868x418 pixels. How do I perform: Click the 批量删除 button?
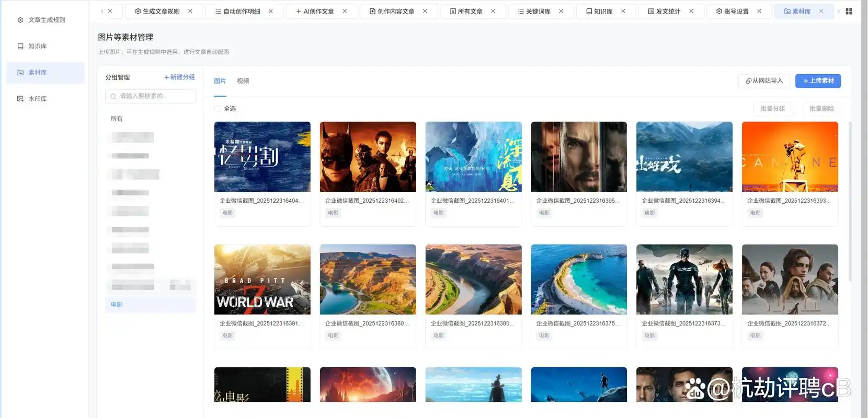(821, 109)
